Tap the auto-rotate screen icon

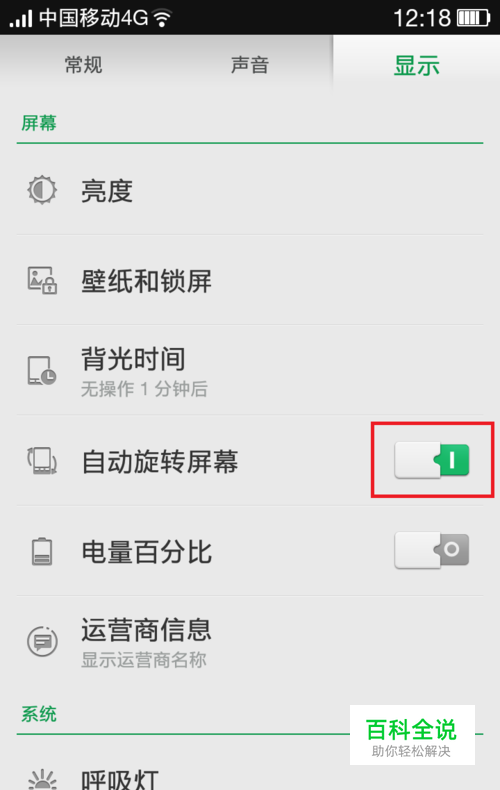42,461
